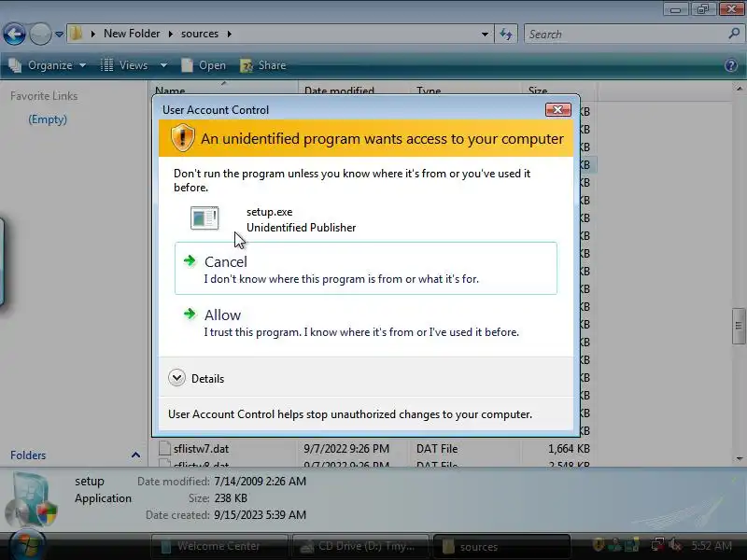This screenshot has width=747, height=560.
Task: Click into the Search box
Action: [x=627, y=35]
